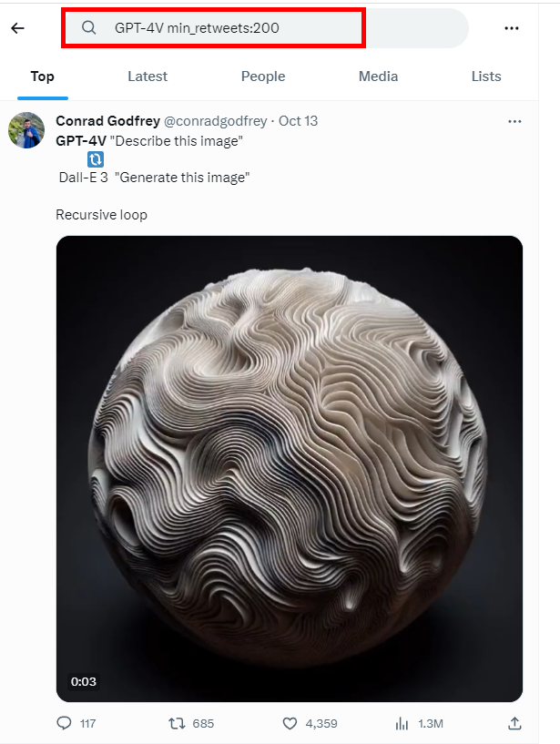
Task: View the tweet analytics bar-chart icon
Action: (x=402, y=723)
